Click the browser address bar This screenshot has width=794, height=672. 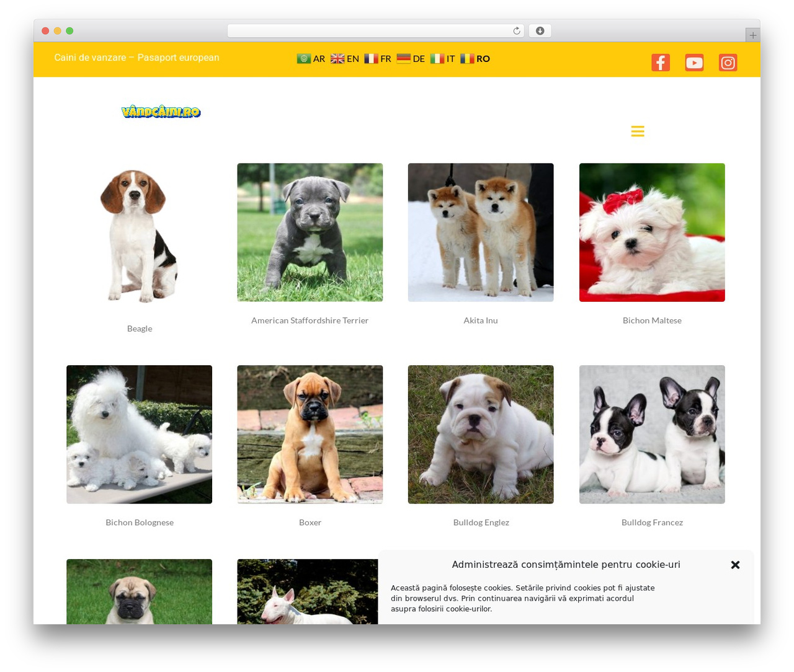pyautogui.click(x=375, y=31)
